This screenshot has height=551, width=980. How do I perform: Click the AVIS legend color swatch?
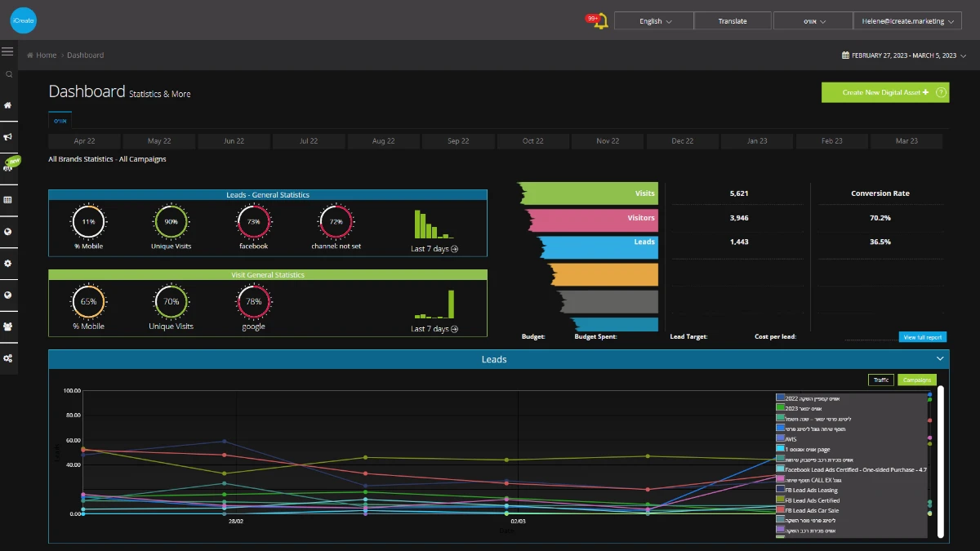pos(780,438)
